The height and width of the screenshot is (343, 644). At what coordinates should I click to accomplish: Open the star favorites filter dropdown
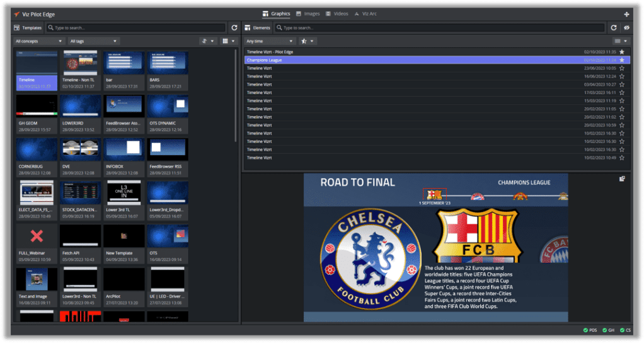[308, 41]
